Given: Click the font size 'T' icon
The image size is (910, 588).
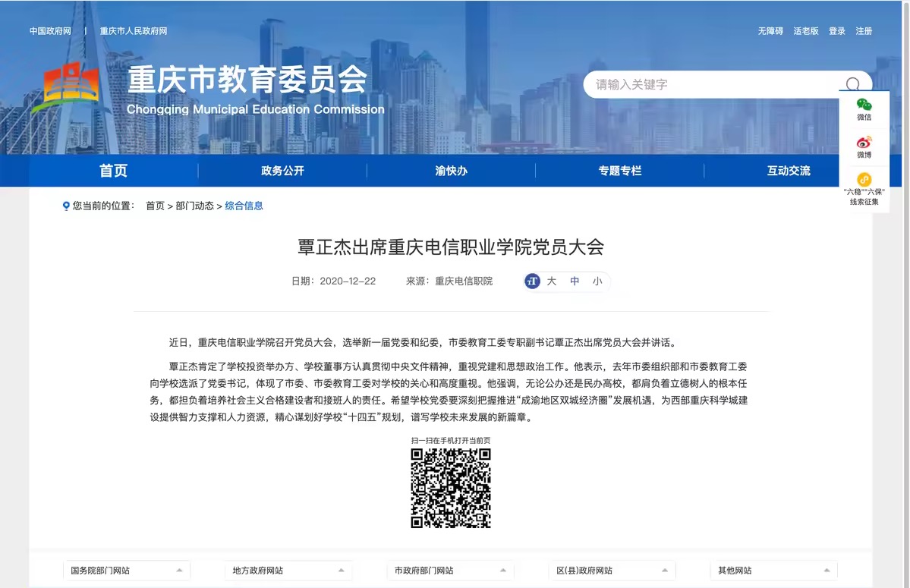Looking at the screenshot, I should tap(533, 281).
